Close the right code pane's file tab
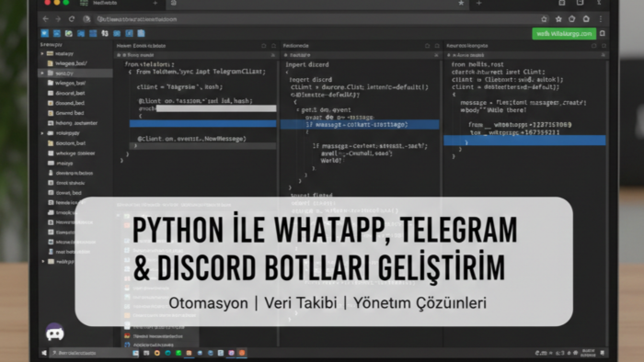 603,55
